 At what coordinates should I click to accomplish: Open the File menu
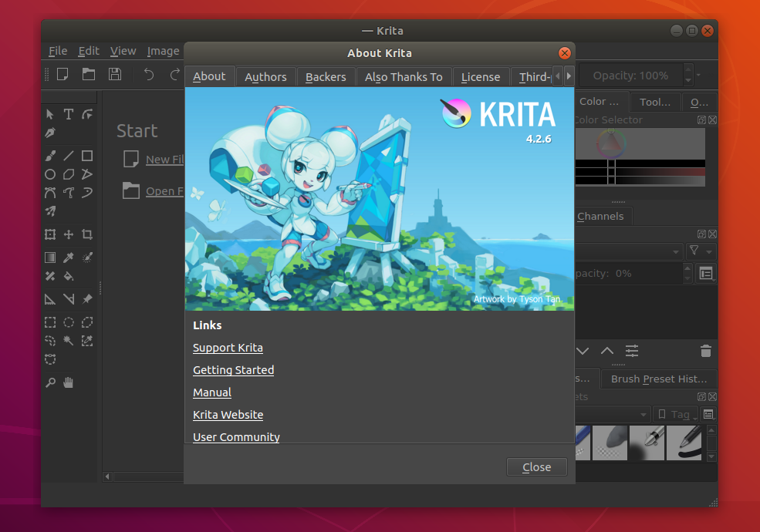tap(58, 51)
